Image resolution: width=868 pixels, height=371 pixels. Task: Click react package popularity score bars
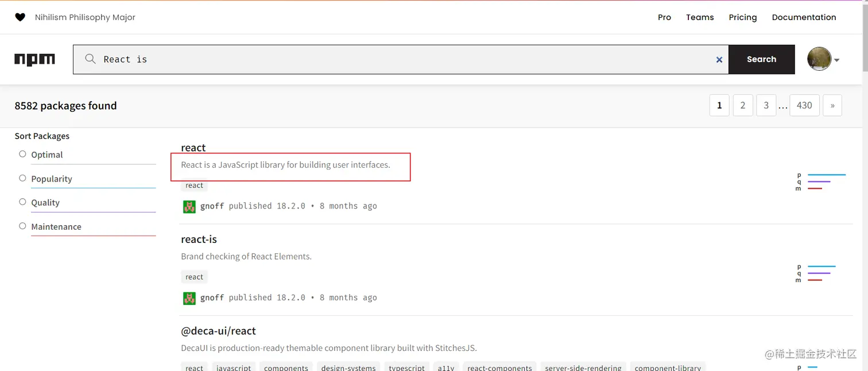coord(821,181)
